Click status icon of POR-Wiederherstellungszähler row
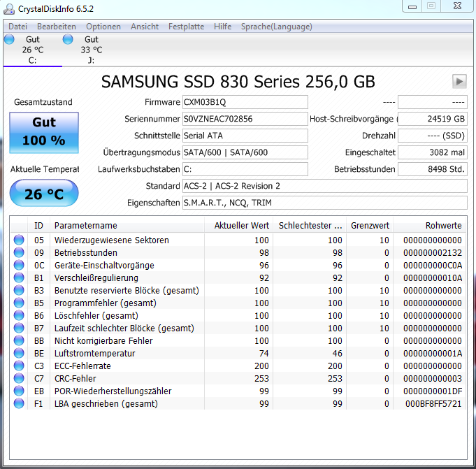This screenshot has height=469, width=476. click(19, 391)
